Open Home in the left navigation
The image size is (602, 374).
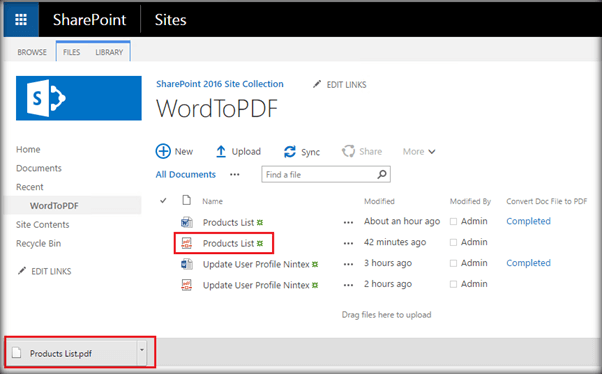pos(28,149)
